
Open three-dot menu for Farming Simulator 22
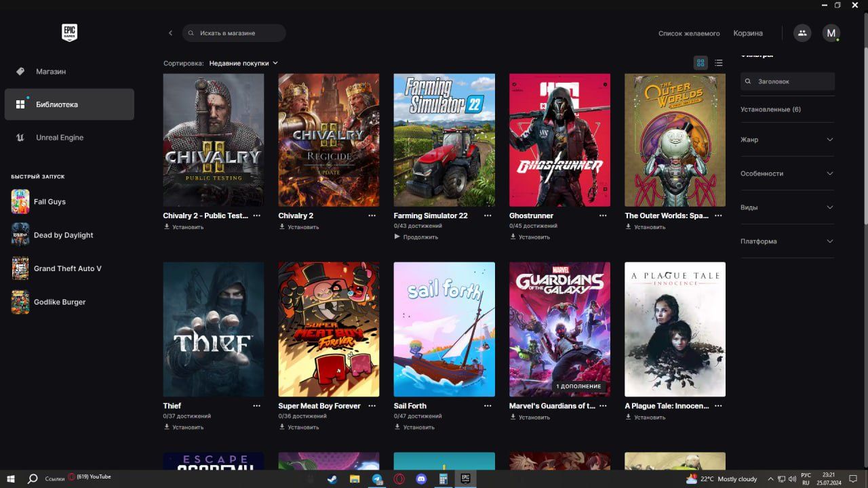coord(488,216)
